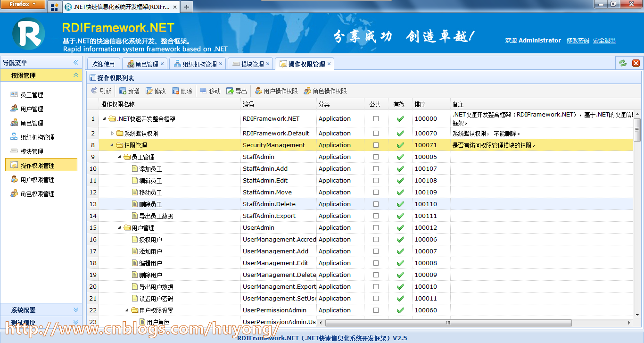Screen dimensions: 644x343
Task: Click the green refresh tabs icon
Action: [x=623, y=63]
